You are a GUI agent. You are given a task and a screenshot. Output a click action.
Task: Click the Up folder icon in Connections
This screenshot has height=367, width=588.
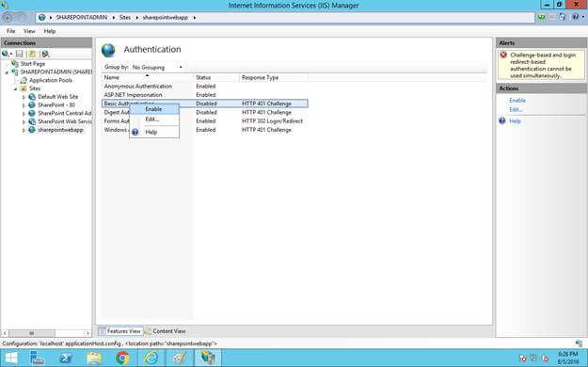pos(32,54)
